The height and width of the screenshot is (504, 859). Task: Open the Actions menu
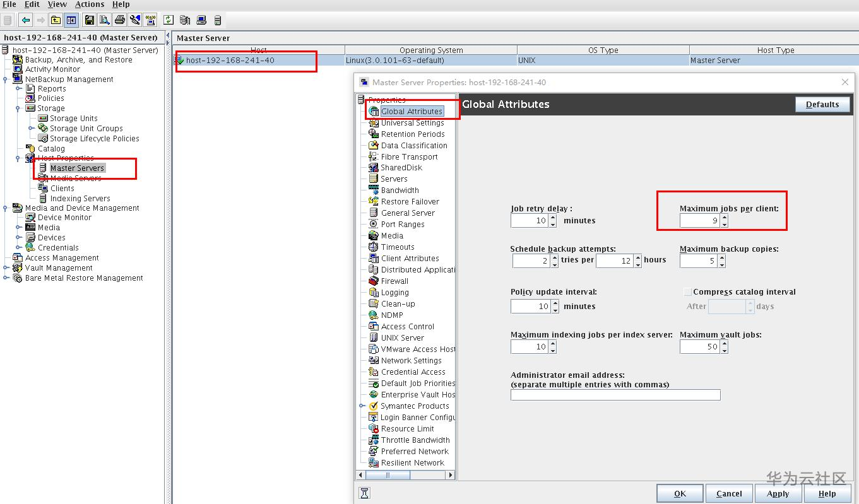[x=90, y=4]
